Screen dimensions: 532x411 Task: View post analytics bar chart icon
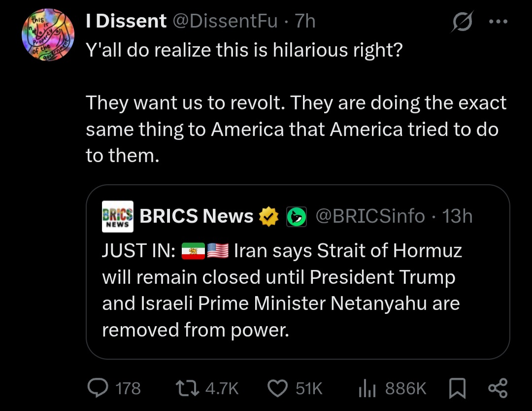[x=367, y=388]
